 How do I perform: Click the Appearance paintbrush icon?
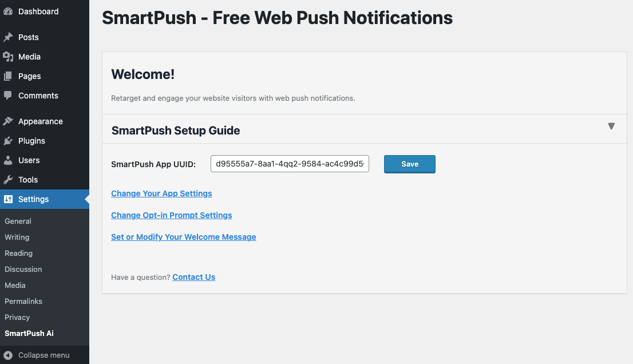[8, 121]
